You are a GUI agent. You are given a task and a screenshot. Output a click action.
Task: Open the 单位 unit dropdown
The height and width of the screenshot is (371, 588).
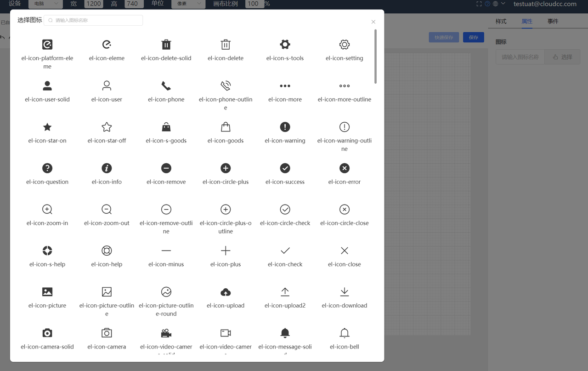point(188,4)
